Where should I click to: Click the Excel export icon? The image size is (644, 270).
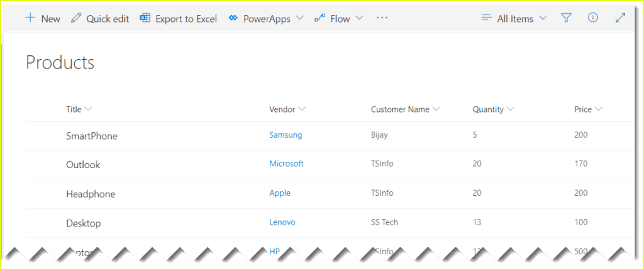[145, 18]
